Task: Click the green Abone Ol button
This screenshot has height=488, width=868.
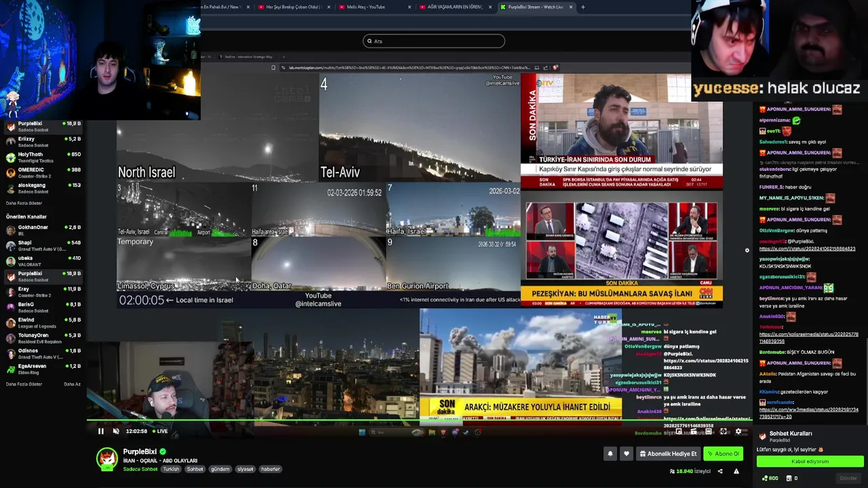Action: [723, 454]
